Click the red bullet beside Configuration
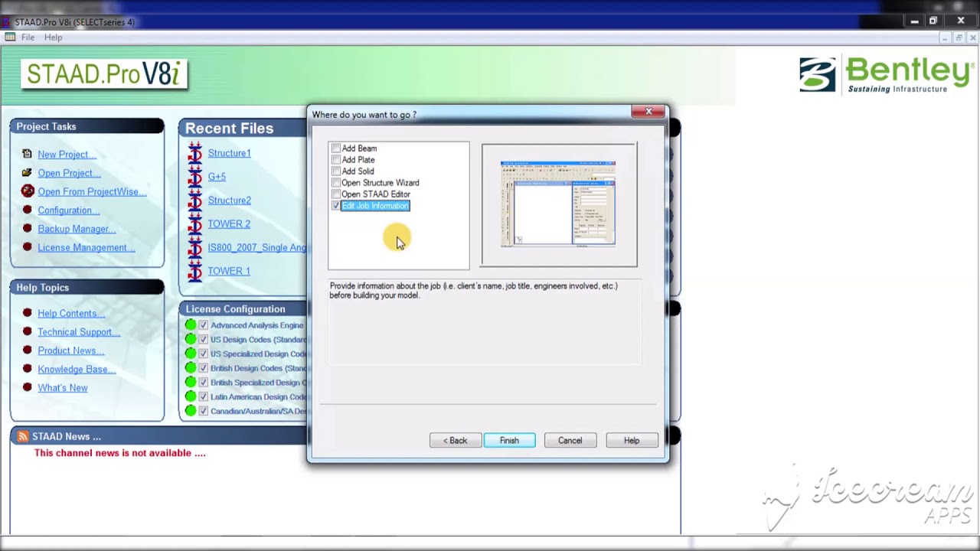The width and height of the screenshot is (980, 551). (x=28, y=210)
